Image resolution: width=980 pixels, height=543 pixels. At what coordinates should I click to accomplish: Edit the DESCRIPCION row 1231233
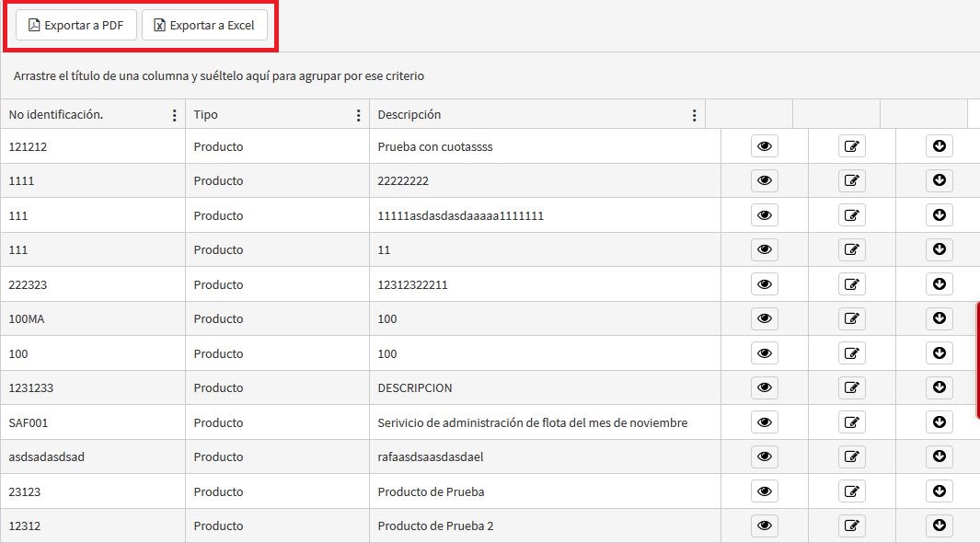tap(851, 388)
